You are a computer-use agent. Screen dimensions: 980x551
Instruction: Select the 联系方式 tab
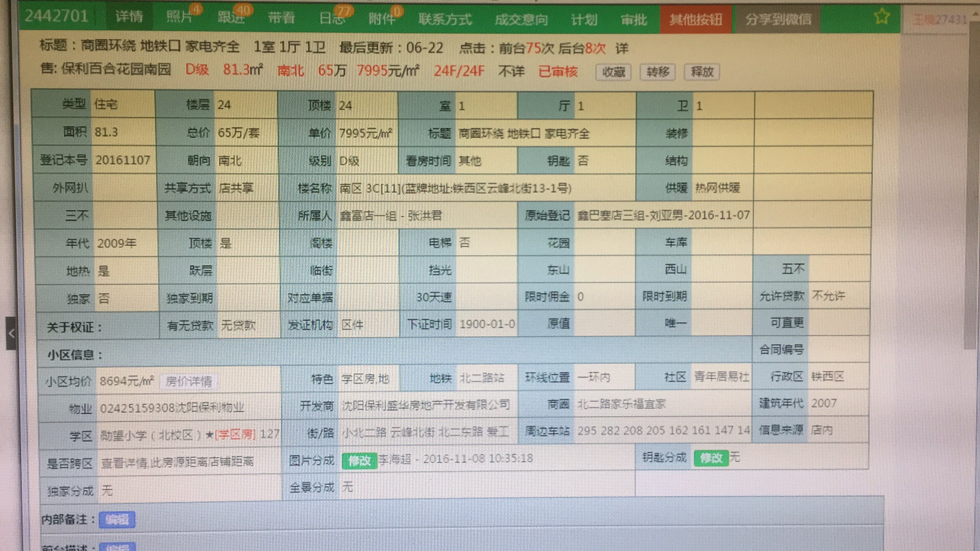pos(445,20)
